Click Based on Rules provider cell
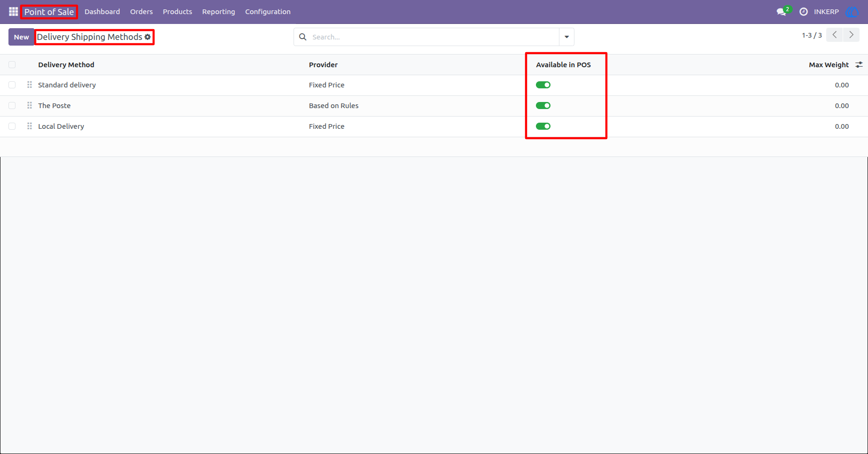 pyautogui.click(x=333, y=105)
